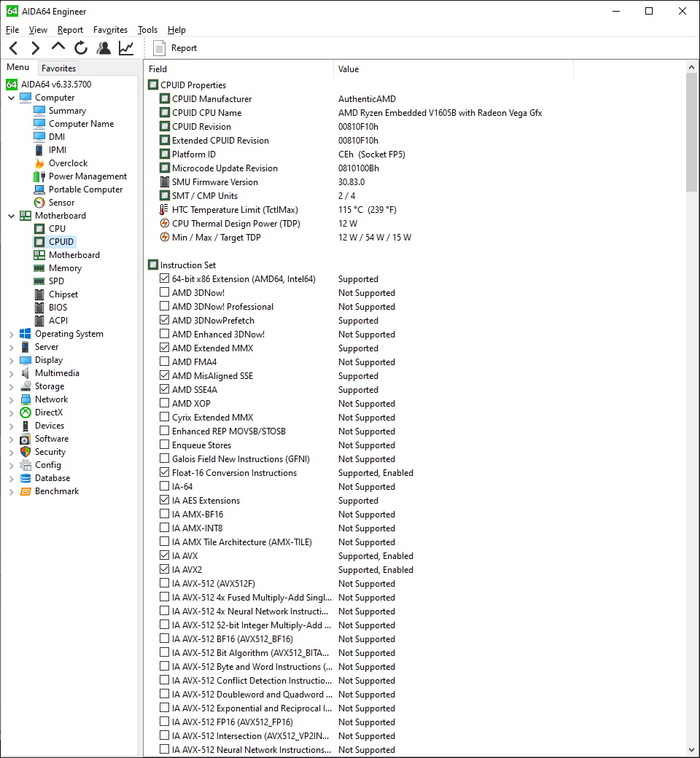Click the Value column header
The height and width of the screenshot is (758, 700).
[x=454, y=69]
